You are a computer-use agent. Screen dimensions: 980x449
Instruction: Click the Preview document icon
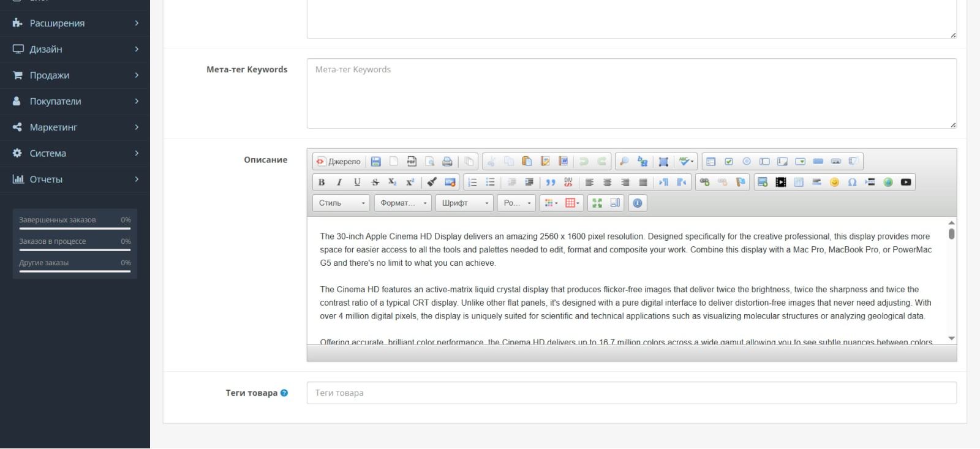[x=429, y=162]
